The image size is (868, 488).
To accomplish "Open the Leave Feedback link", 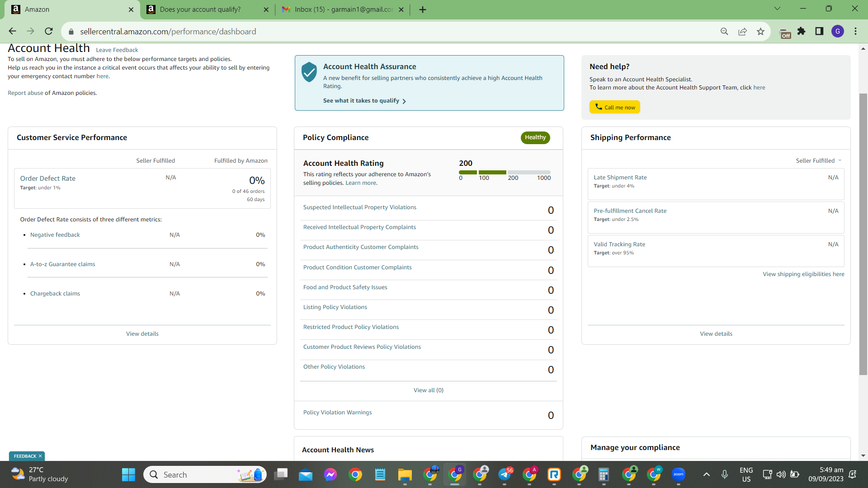I will coord(117,50).
